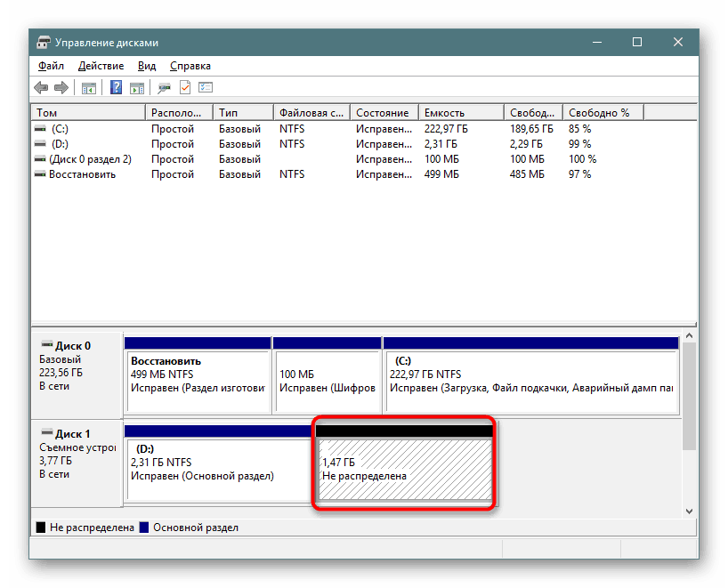Toggle the console tree pane icon
The image size is (728, 588).
[88, 87]
